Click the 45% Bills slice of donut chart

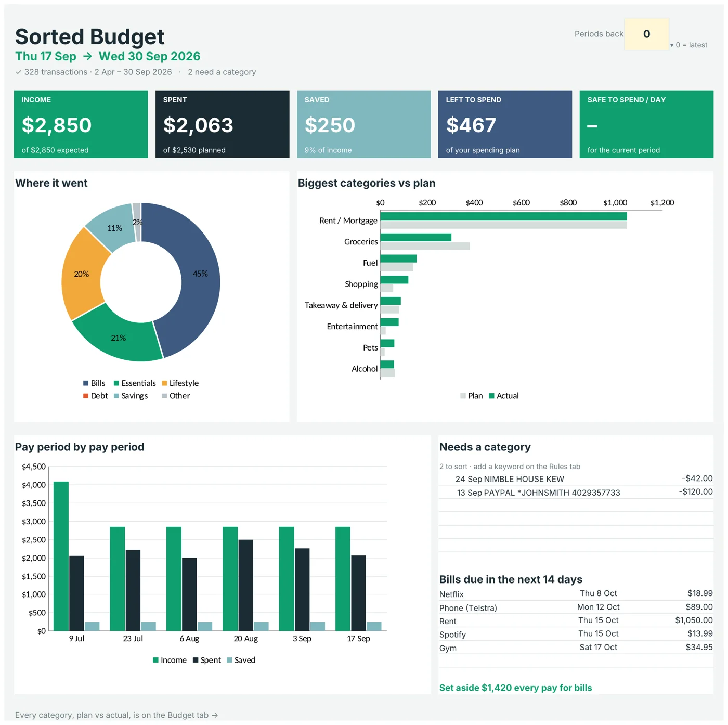[200, 274]
